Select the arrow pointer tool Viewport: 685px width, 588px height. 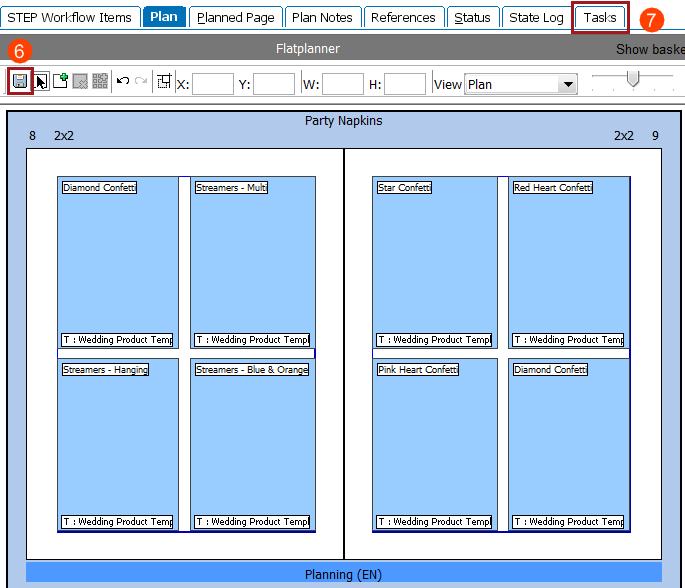(x=41, y=82)
